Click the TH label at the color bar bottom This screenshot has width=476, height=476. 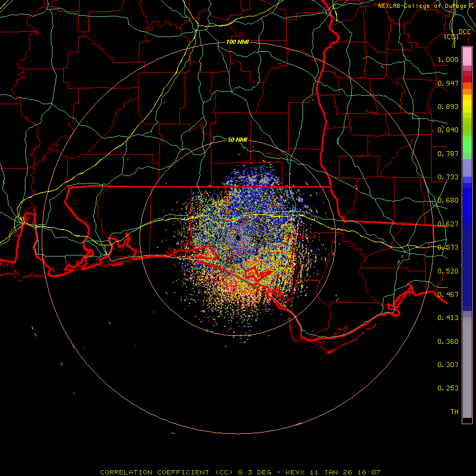point(454,411)
